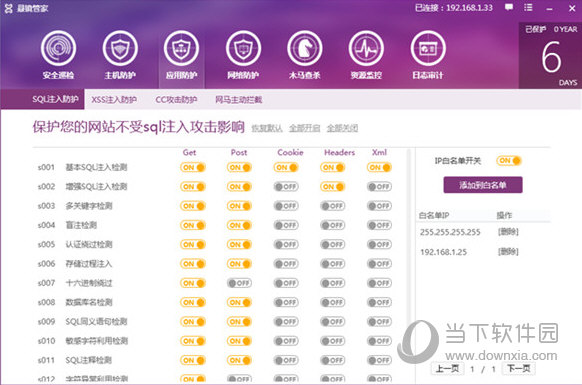Switch to the SQL注入防护 tab
The width and height of the screenshot is (582, 385).
pyautogui.click(x=55, y=99)
